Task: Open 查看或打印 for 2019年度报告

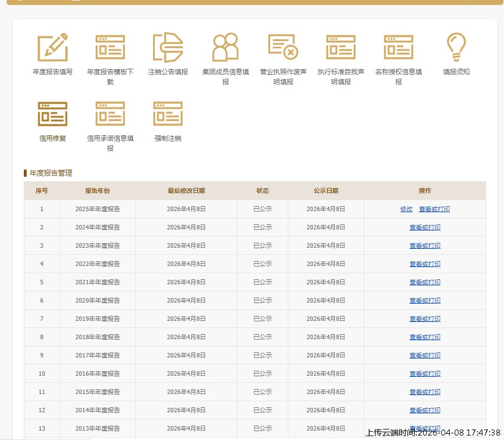Action: [x=425, y=319]
